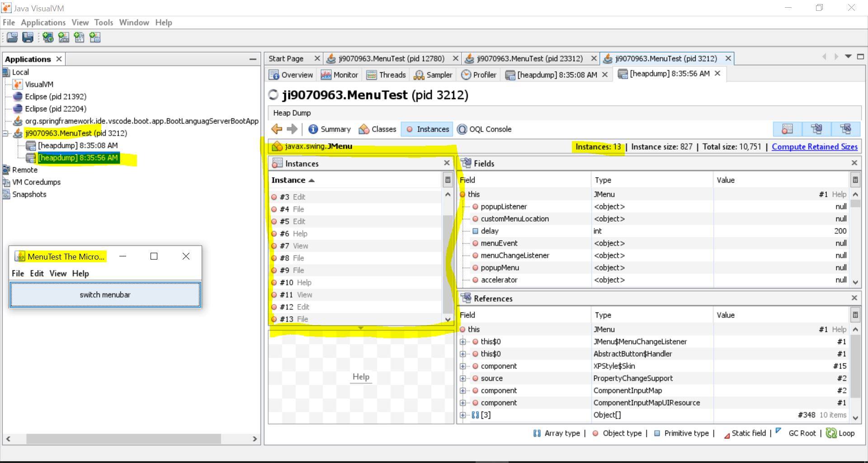This screenshot has width=868, height=463.
Task: Click the heap dump back arrow icon
Action: coord(277,129)
